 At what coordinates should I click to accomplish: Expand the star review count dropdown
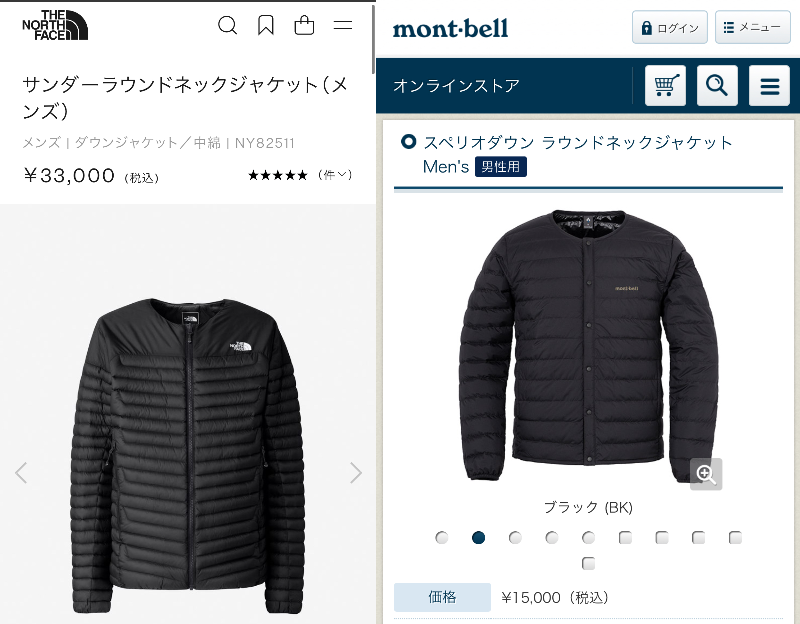point(335,175)
